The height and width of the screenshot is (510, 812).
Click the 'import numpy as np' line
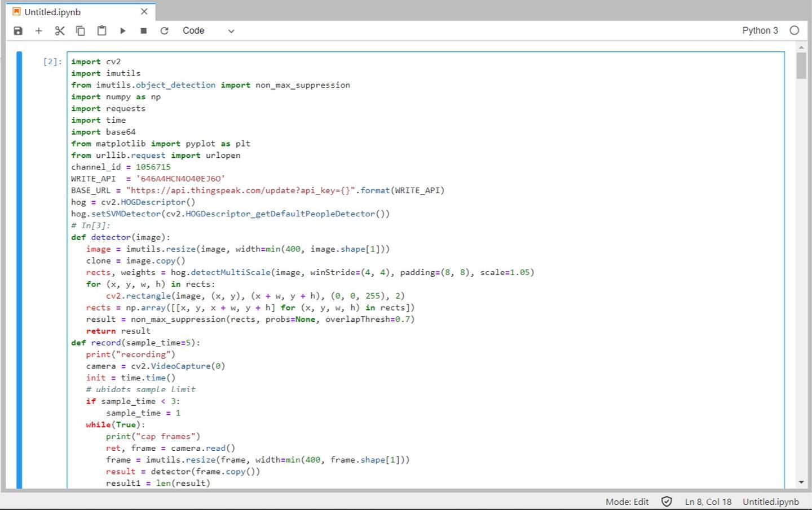pyautogui.click(x=116, y=97)
